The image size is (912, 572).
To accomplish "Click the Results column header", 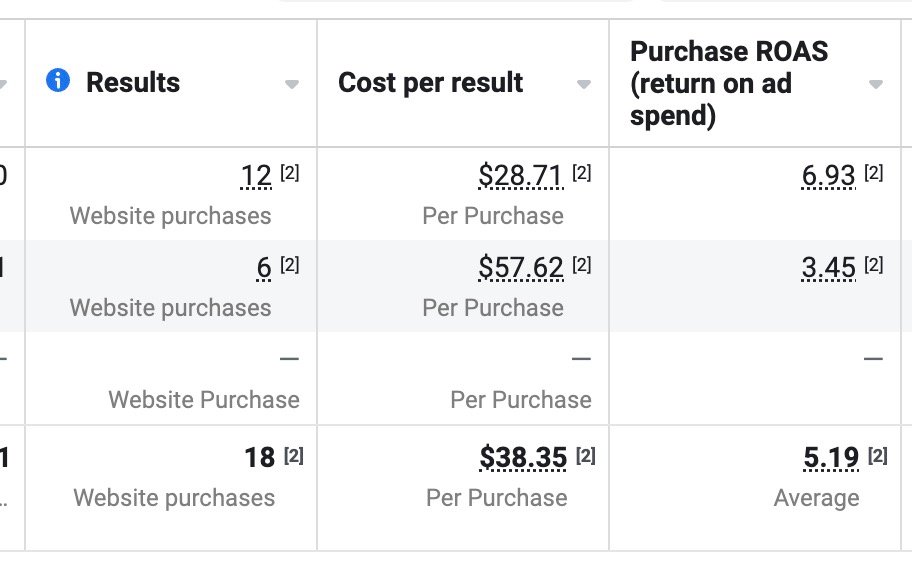I will click(133, 83).
